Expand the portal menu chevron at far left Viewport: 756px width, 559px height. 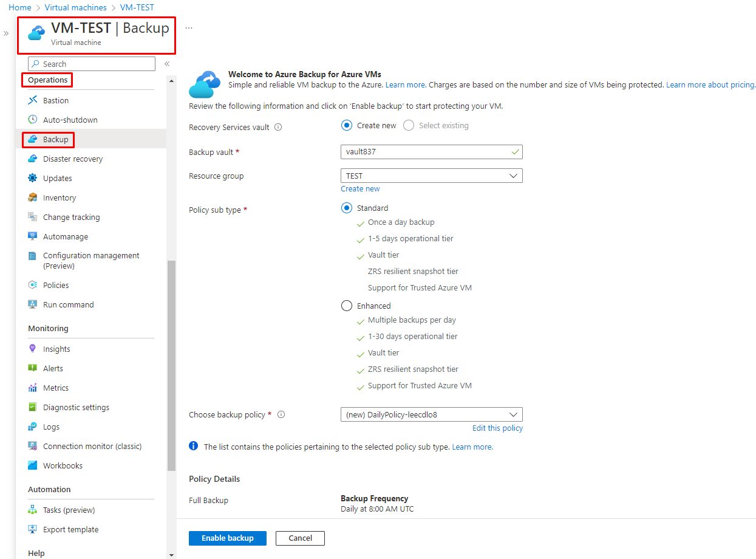(6, 33)
